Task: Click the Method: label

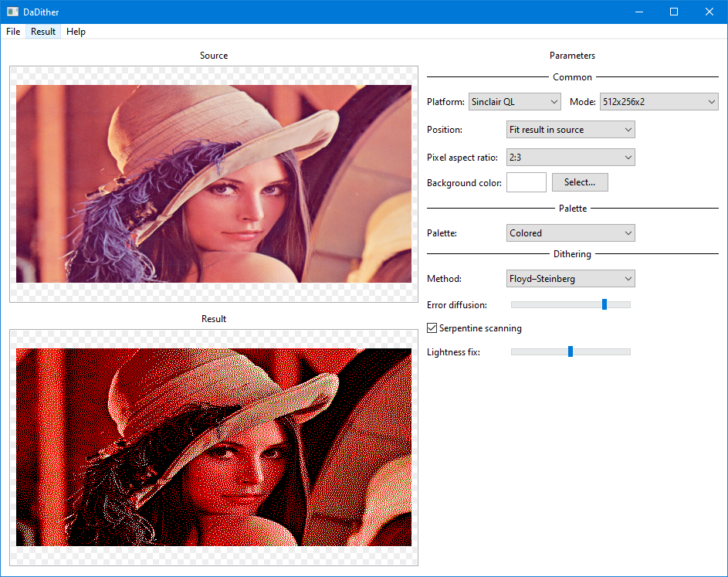Action: click(x=445, y=279)
